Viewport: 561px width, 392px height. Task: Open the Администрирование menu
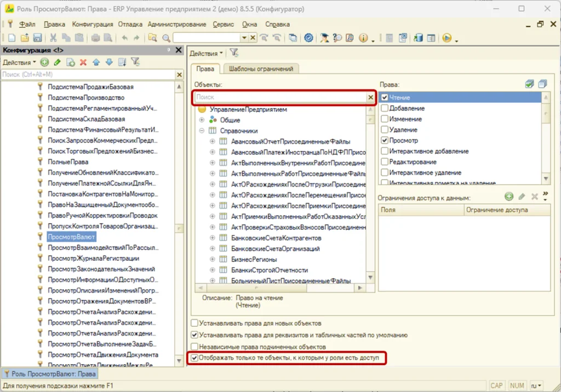tap(177, 24)
